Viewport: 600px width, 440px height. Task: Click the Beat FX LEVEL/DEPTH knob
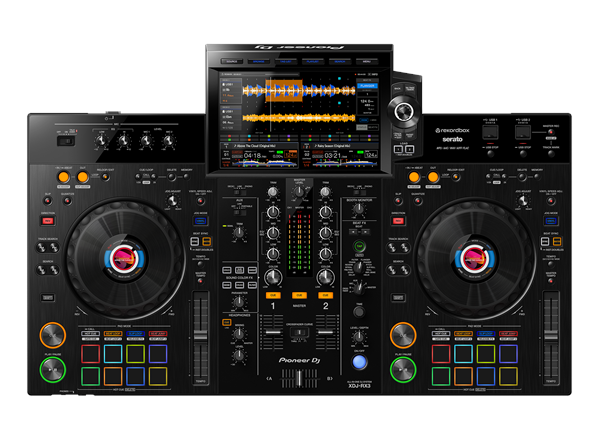click(359, 337)
